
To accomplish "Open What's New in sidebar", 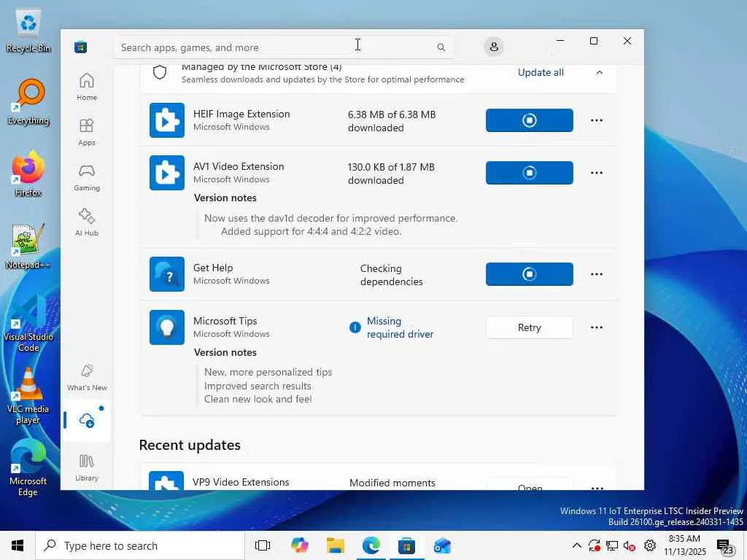I will [x=87, y=377].
